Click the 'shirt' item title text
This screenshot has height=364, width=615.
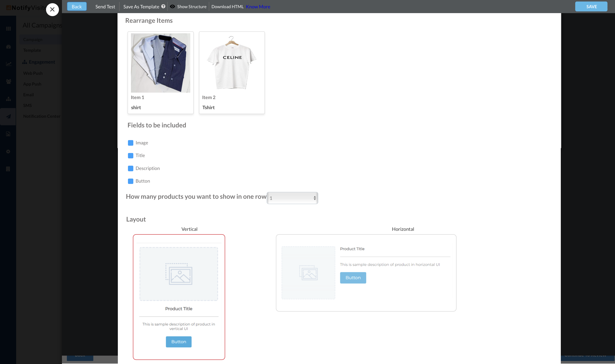tap(136, 107)
